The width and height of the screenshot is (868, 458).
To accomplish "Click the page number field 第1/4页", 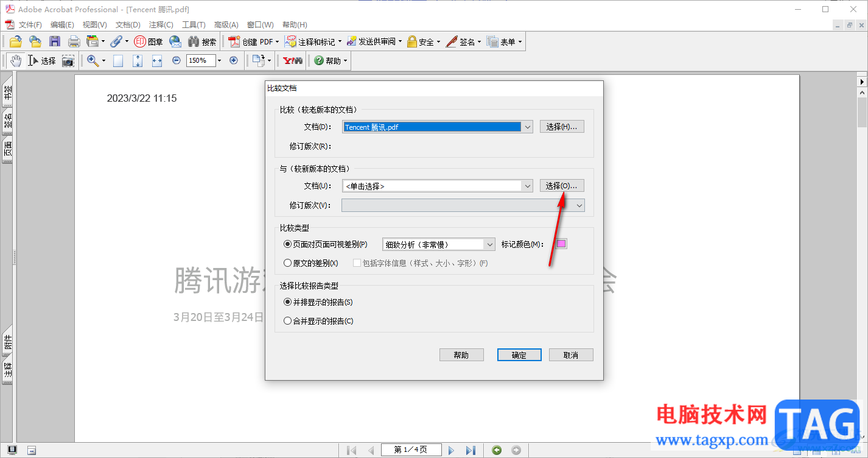I will coord(411,450).
